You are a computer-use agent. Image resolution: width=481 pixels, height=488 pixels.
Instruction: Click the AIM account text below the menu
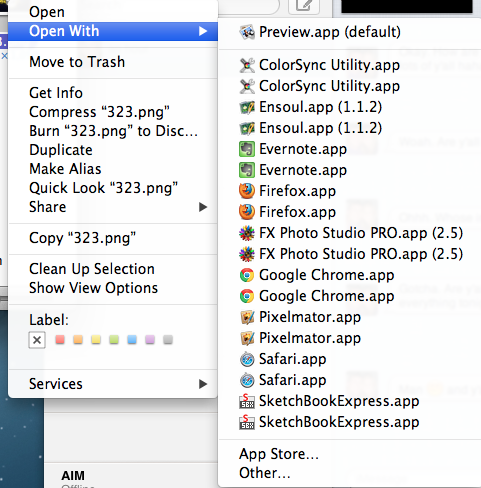(73, 476)
